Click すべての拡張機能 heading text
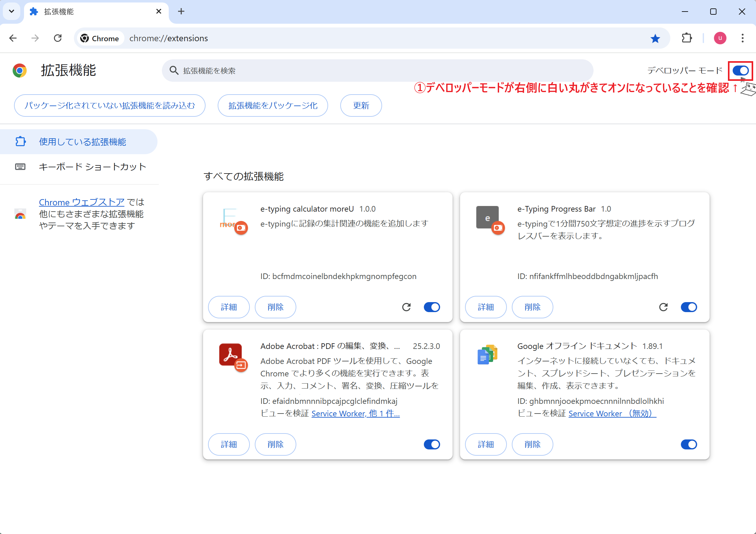The height and width of the screenshot is (534, 756). (244, 176)
